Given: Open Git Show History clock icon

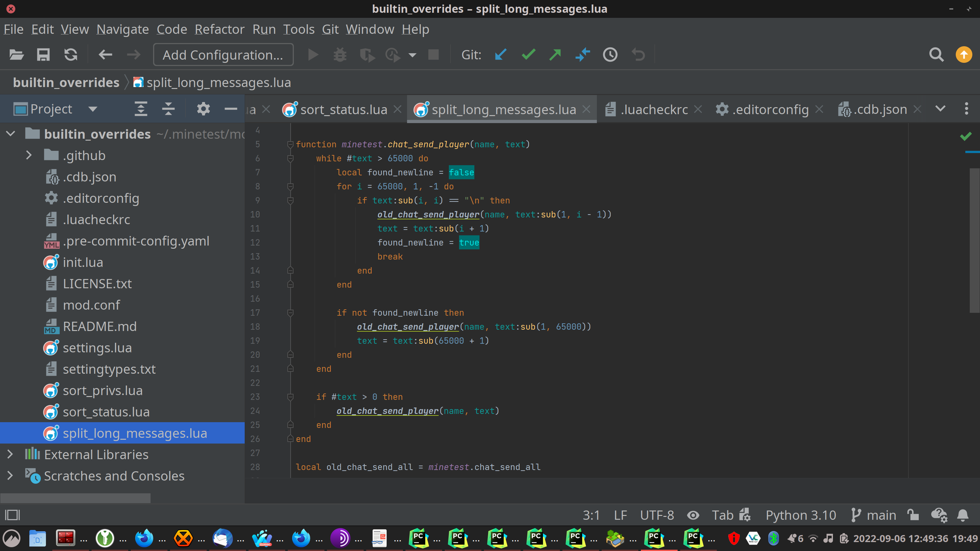Looking at the screenshot, I should (610, 55).
